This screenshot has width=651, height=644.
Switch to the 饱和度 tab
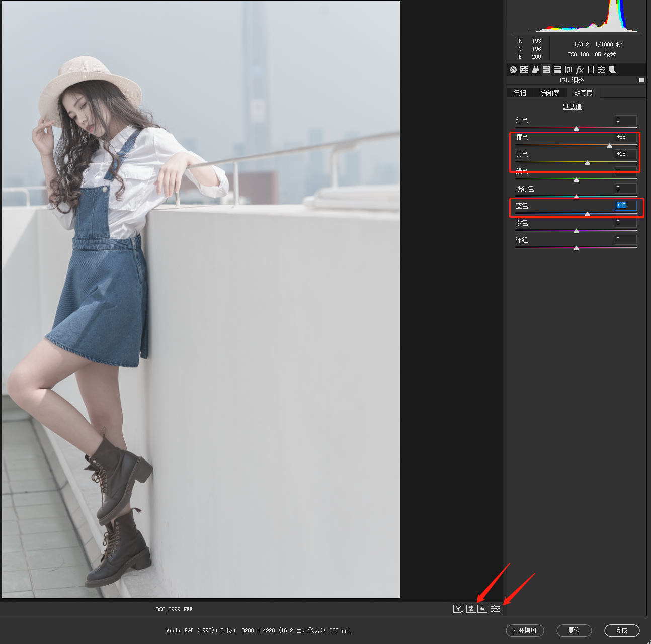550,93
